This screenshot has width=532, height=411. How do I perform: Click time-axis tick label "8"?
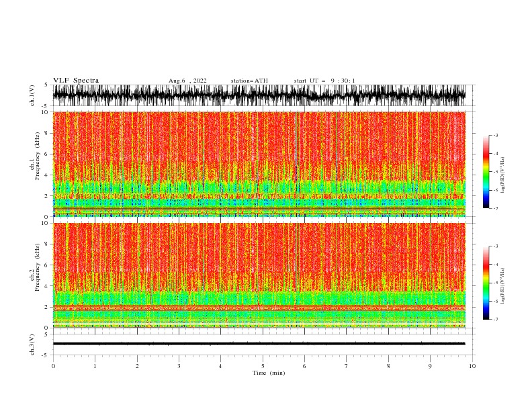pyautogui.click(x=388, y=366)
